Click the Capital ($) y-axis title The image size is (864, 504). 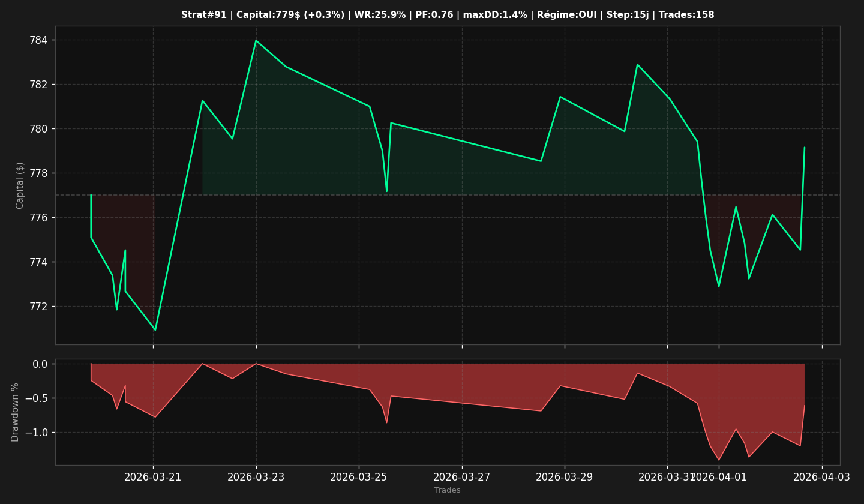click(x=20, y=185)
